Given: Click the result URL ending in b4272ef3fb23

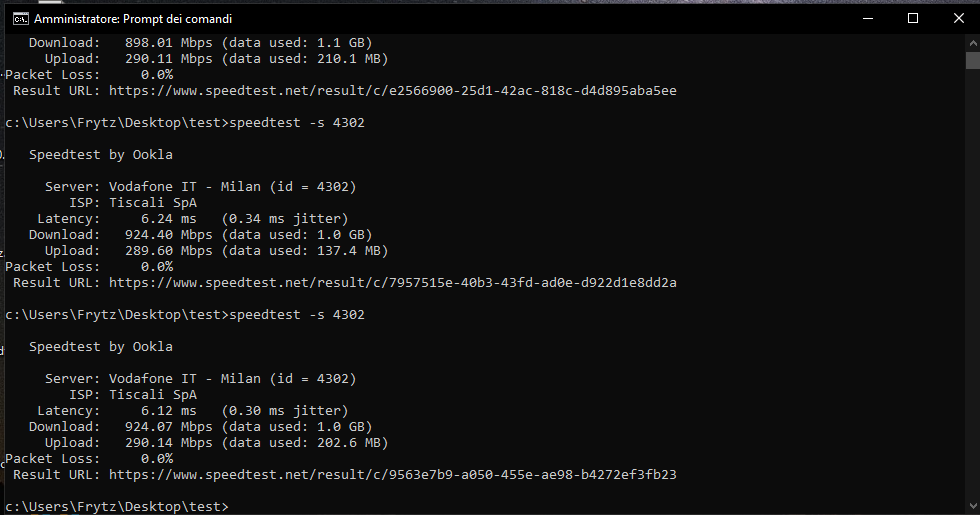Looking at the screenshot, I should coord(392,474).
